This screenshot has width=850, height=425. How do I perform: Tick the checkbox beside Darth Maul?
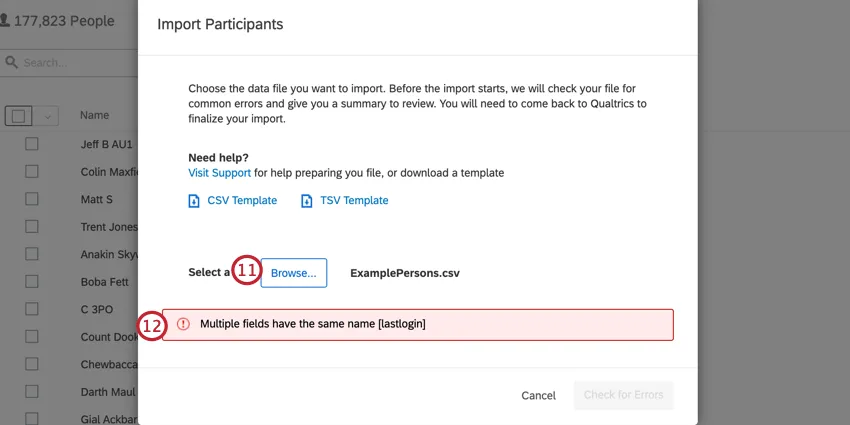pos(32,392)
